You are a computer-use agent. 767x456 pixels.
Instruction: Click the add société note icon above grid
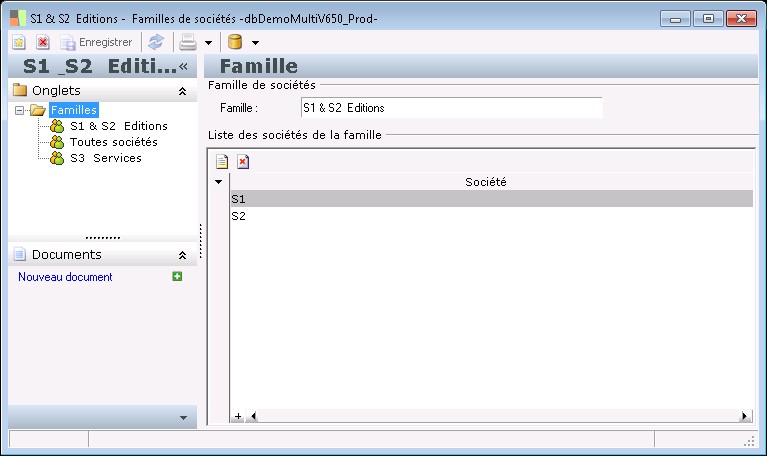(222, 161)
